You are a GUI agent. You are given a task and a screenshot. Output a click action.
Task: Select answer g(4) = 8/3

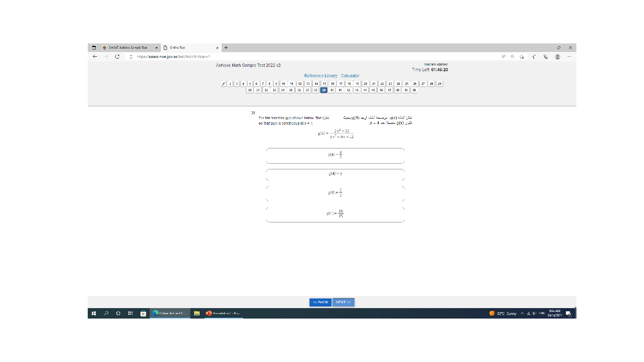pyautogui.click(x=335, y=155)
